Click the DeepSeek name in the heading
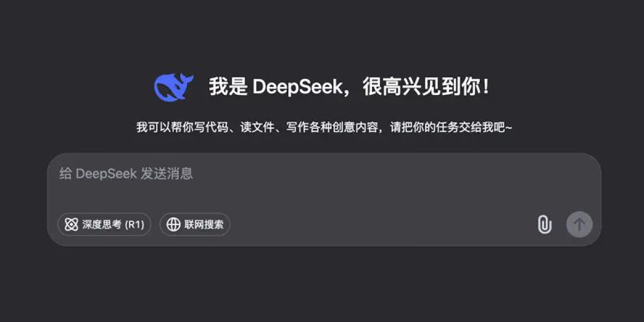644x322 pixels. [297, 87]
